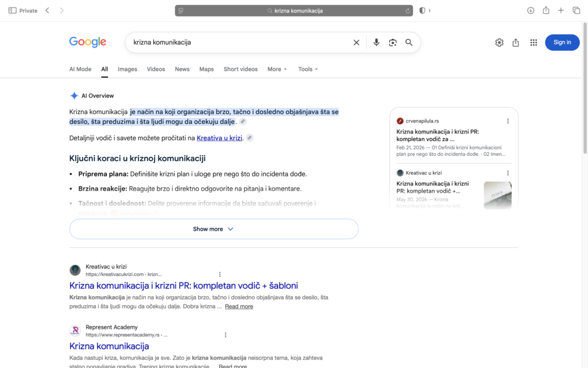
Task: Click the Google page share icon
Action: (516, 43)
